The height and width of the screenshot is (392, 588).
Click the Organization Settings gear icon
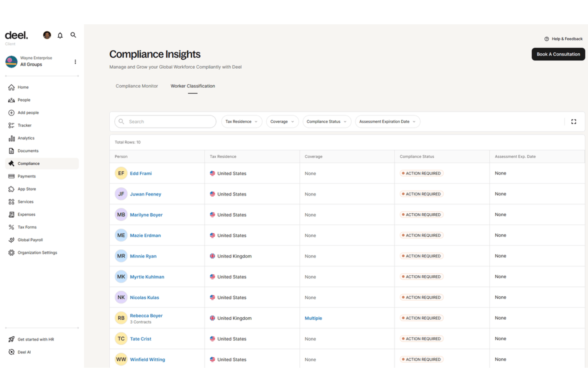pyautogui.click(x=12, y=253)
